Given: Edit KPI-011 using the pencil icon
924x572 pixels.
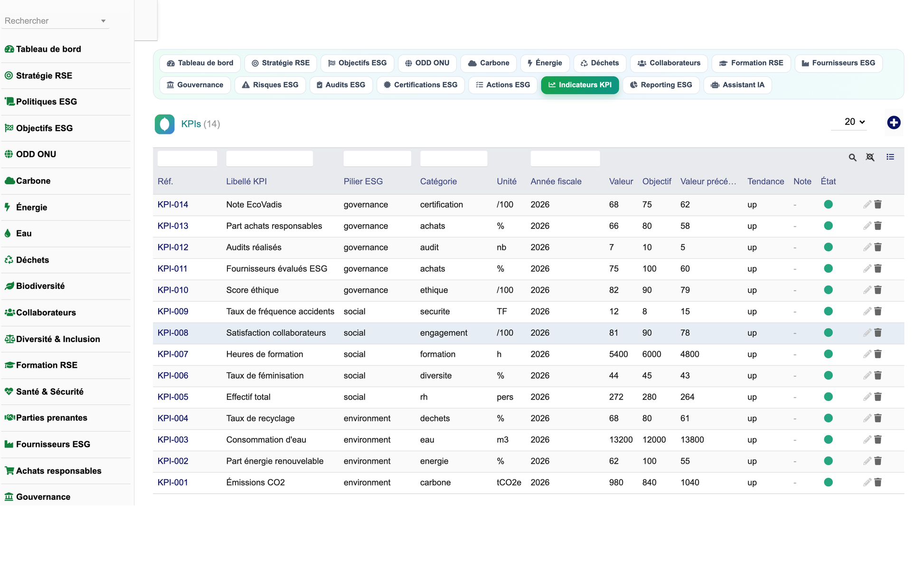Looking at the screenshot, I should point(867,268).
